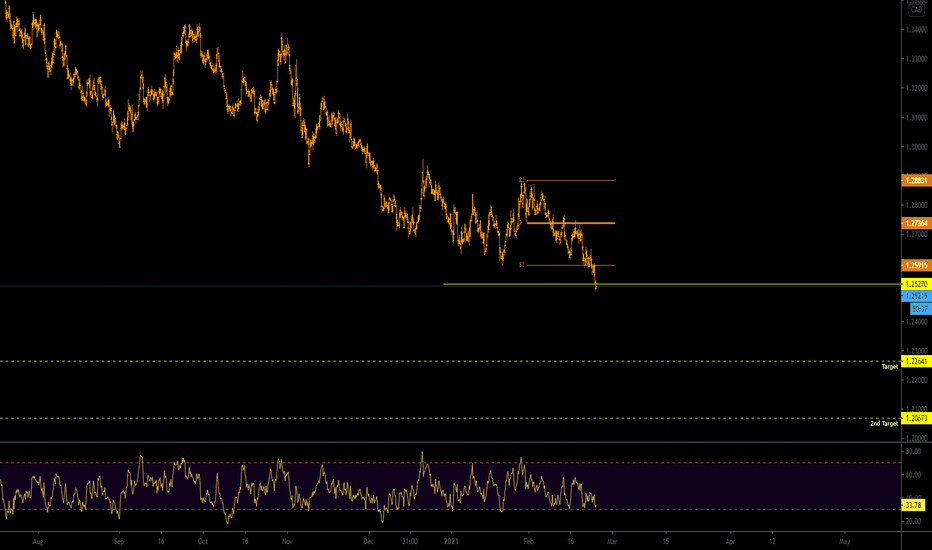Select the S1 pivot label on chart

tap(522, 265)
